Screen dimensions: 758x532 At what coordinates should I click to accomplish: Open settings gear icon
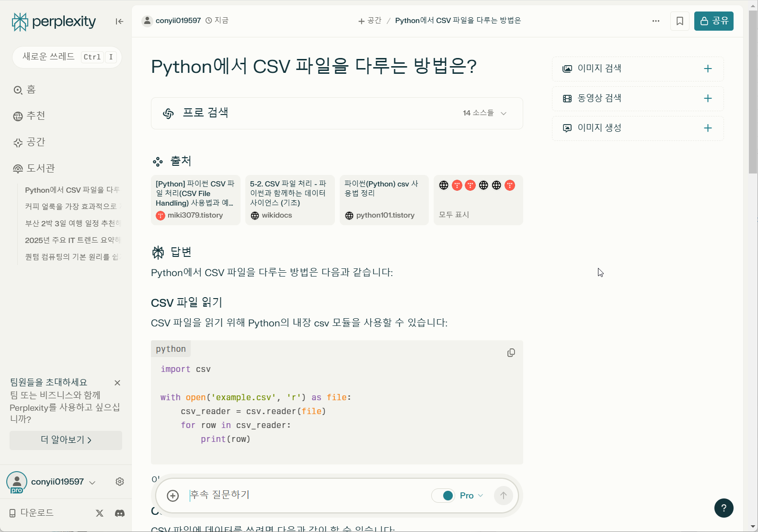point(120,482)
